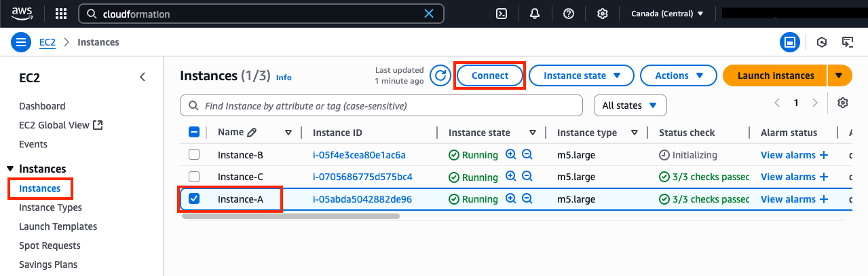Edit the Name column pencil icon

click(252, 133)
